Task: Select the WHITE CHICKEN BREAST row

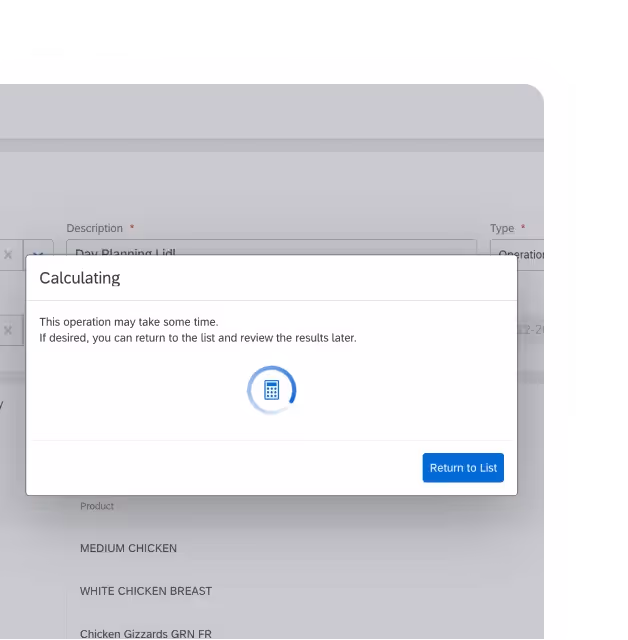Action: [x=146, y=591]
